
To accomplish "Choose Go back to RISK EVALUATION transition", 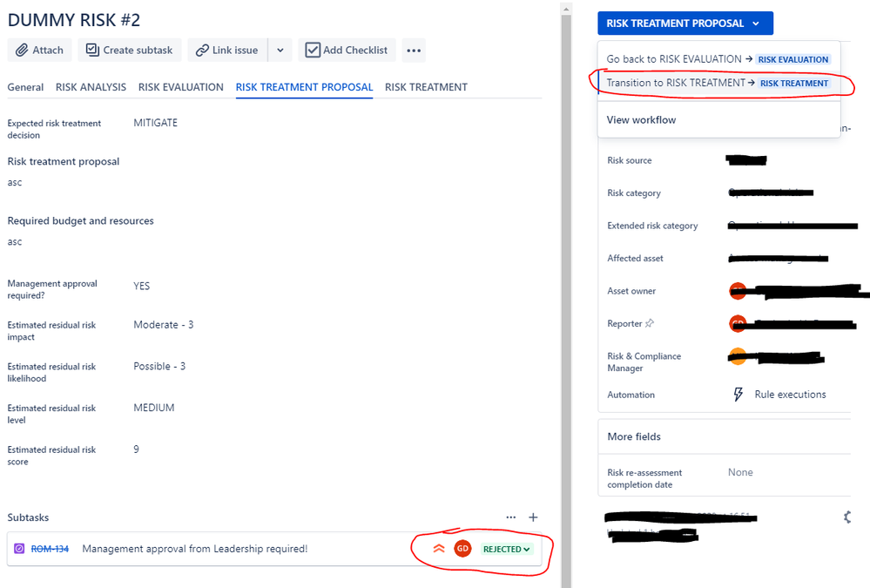I will point(718,59).
